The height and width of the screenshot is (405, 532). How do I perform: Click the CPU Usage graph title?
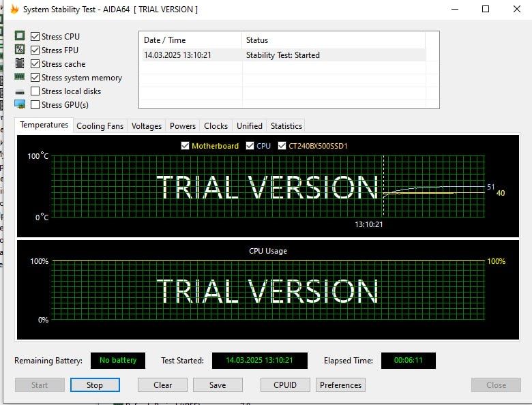point(267,251)
